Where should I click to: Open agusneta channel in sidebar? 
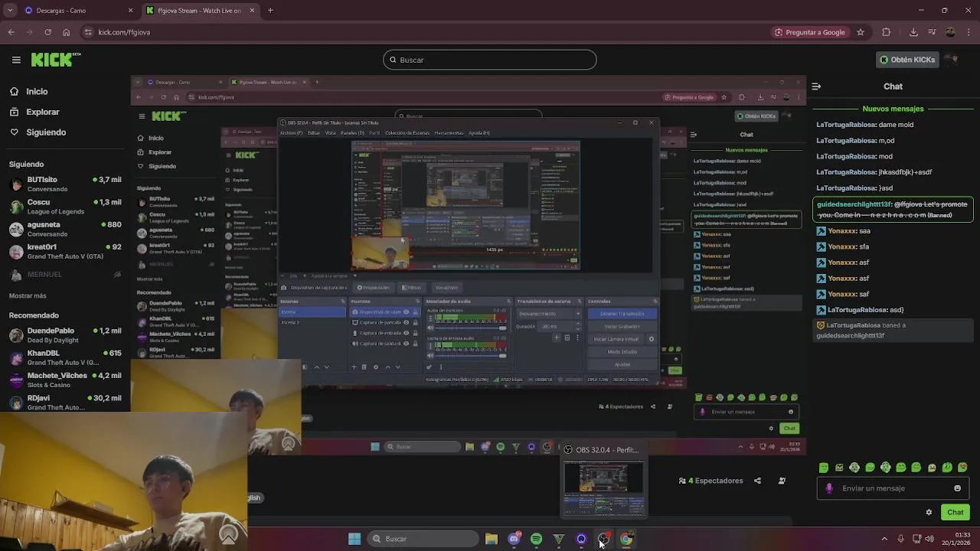click(x=65, y=230)
